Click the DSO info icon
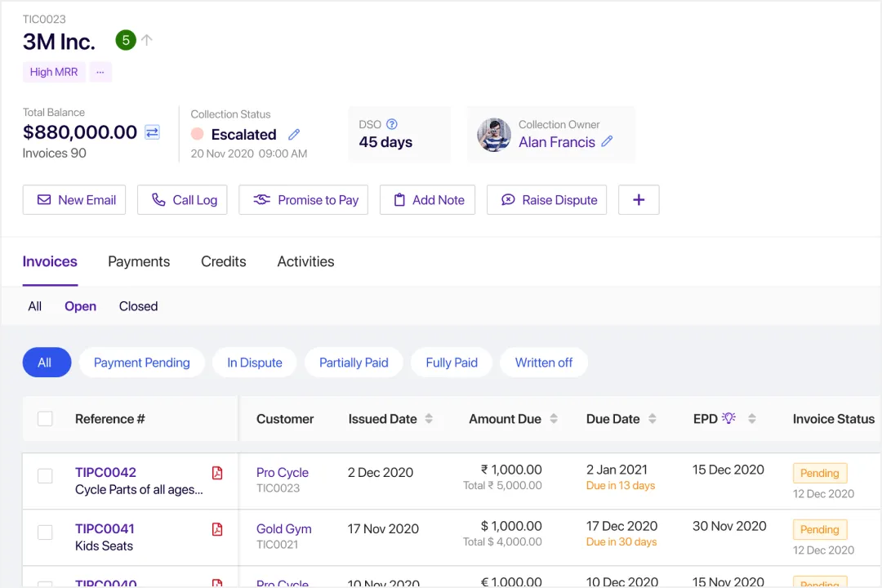 point(390,123)
